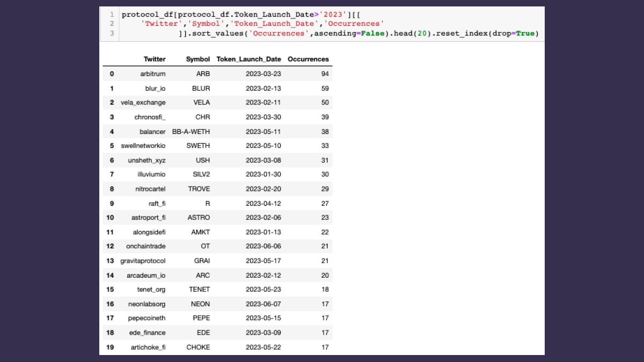Click the illuviumio cell
The height and width of the screenshot is (362, 644).
[151, 174]
